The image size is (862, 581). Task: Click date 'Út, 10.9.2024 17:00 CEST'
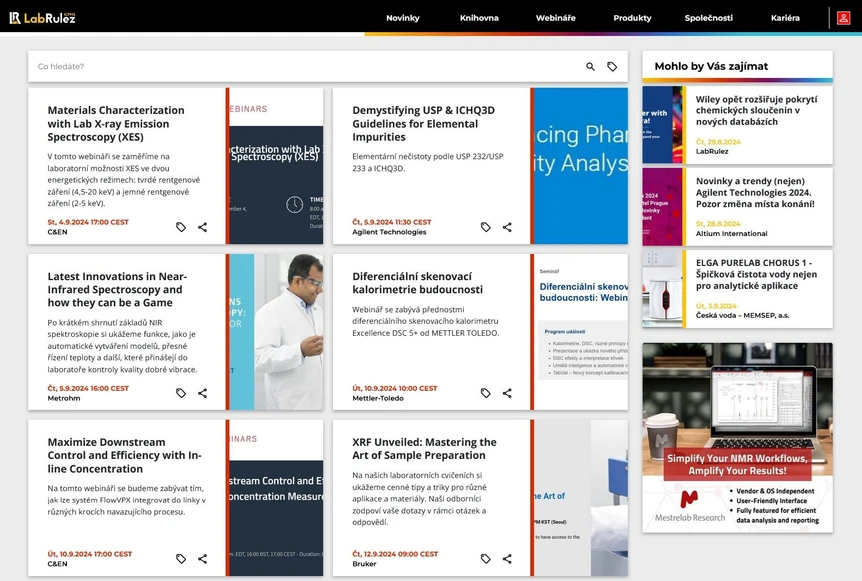pyautogui.click(x=90, y=554)
